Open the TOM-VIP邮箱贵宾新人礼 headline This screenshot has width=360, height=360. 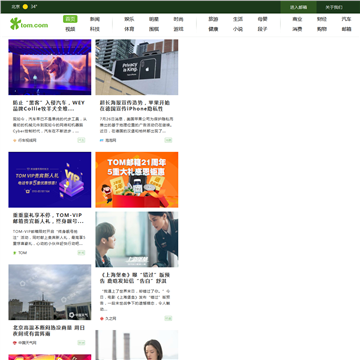(48, 218)
